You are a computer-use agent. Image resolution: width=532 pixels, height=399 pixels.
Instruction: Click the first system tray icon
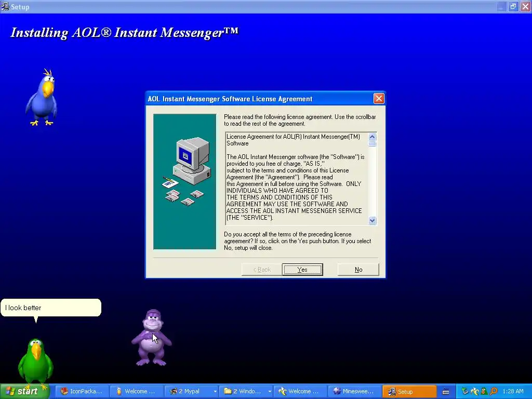tap(465, 391)
